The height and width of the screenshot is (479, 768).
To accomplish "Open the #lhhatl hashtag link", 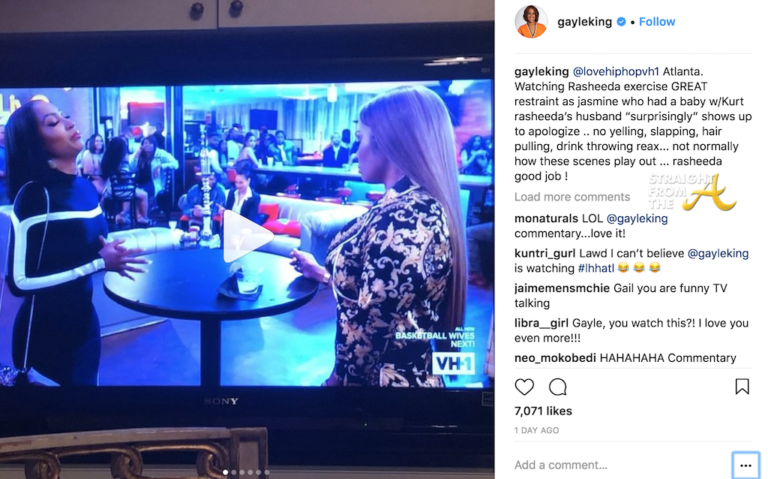I will click(596, 268).
